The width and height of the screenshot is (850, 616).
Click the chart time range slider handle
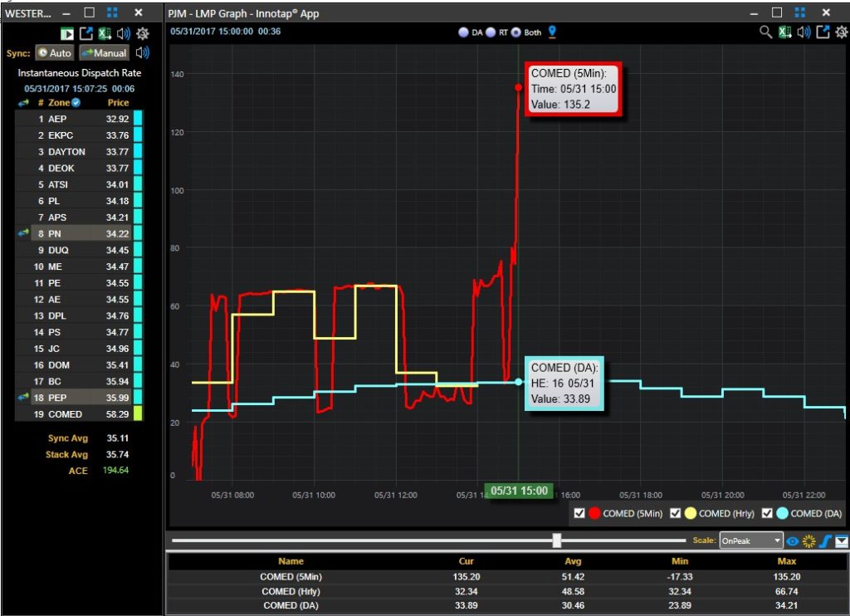tap(557, 540)
